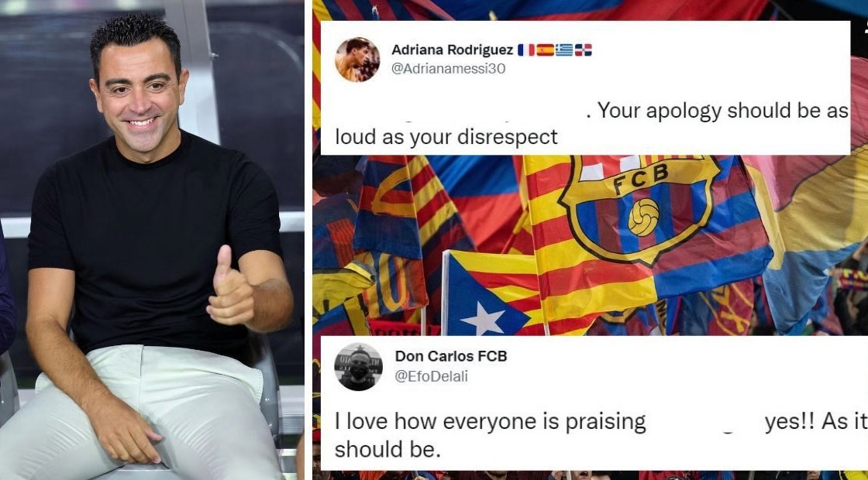Click the 'should be.' line in second tweet
The height and width of the screenshot is (480, 868).
coord(387,448)
